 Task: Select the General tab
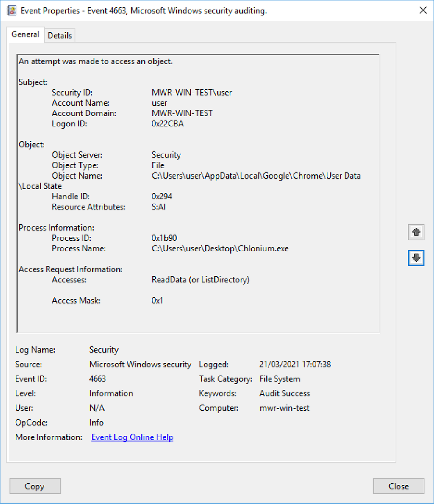25,34
